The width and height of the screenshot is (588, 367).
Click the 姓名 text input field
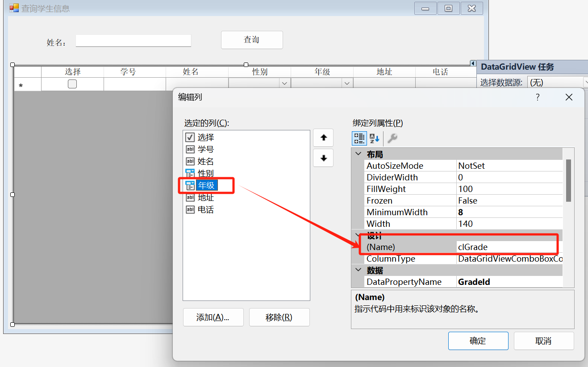(133, 41)
